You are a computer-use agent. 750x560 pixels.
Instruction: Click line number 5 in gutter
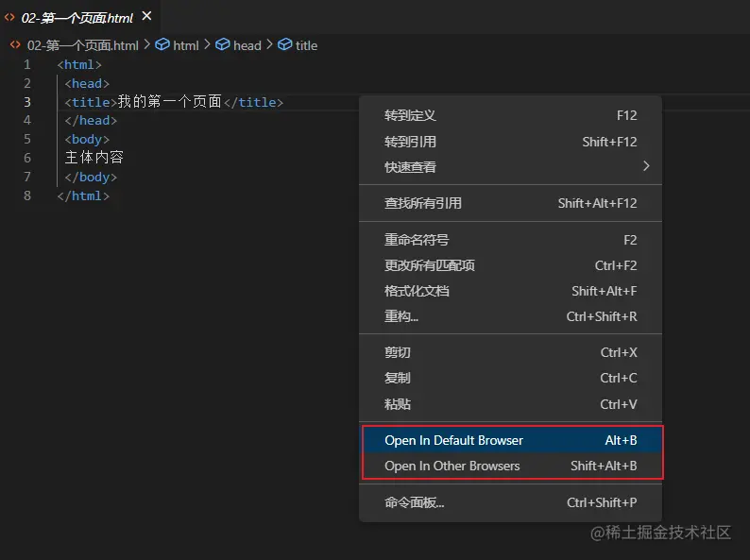[27, 139]
